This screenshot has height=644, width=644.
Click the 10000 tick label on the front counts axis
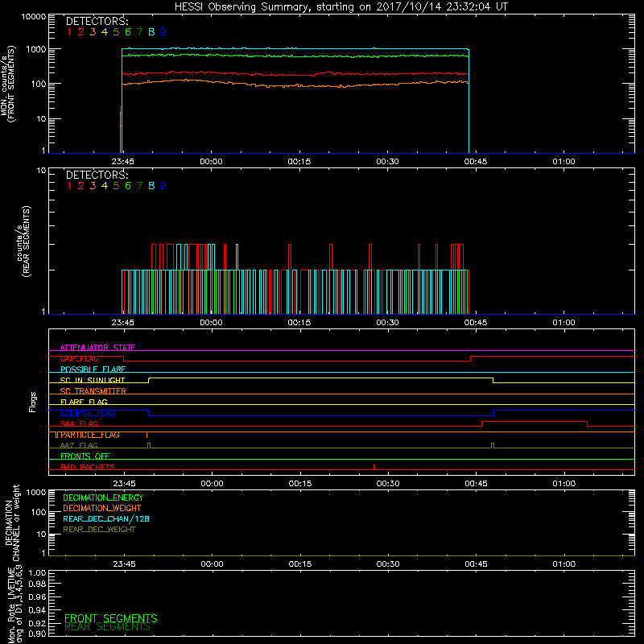pos(34,17)
